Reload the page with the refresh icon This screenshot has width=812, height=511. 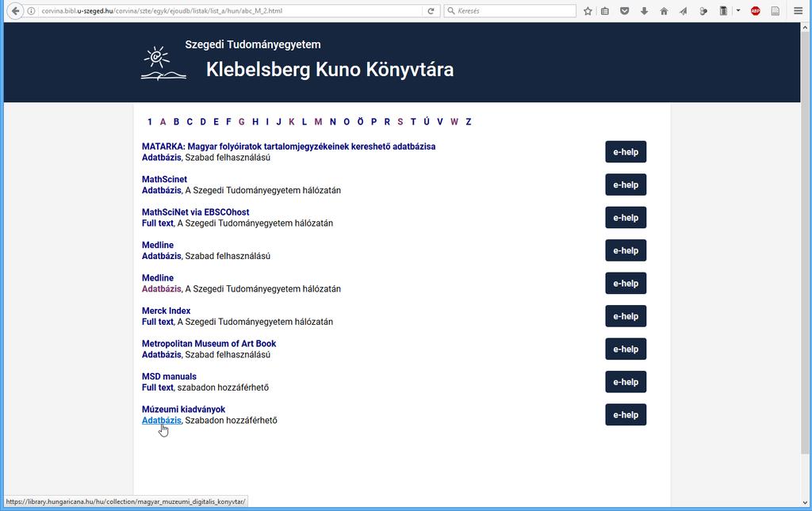click(431, 11)
